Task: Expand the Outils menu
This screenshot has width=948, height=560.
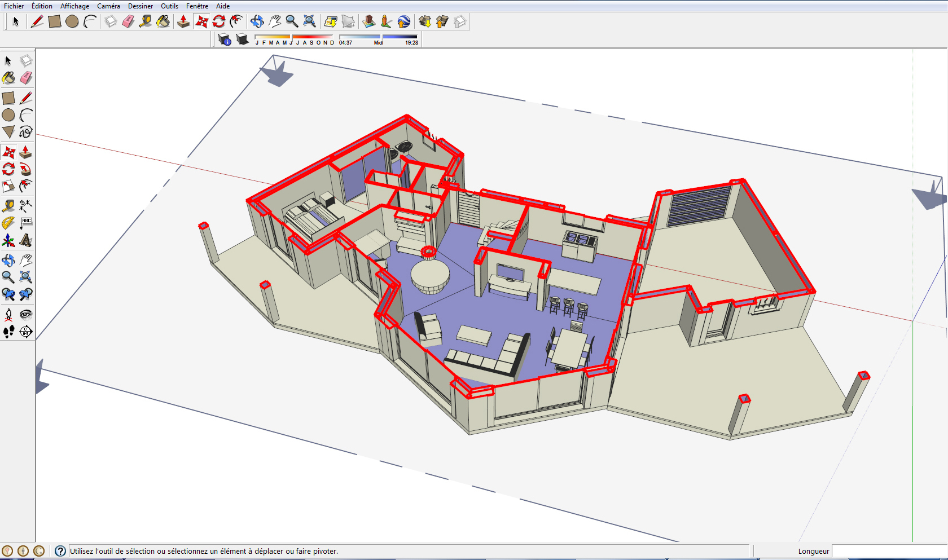Action: pos(169,6)
